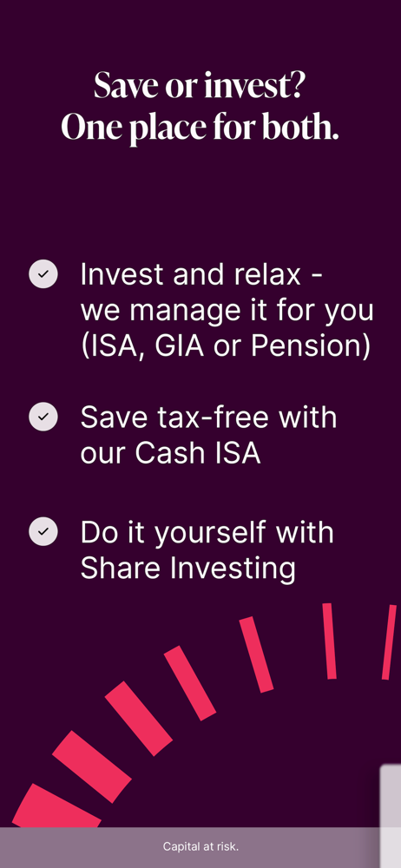Open the 'Share Investing' text
The image size is (401, 868).
point(187,569)
